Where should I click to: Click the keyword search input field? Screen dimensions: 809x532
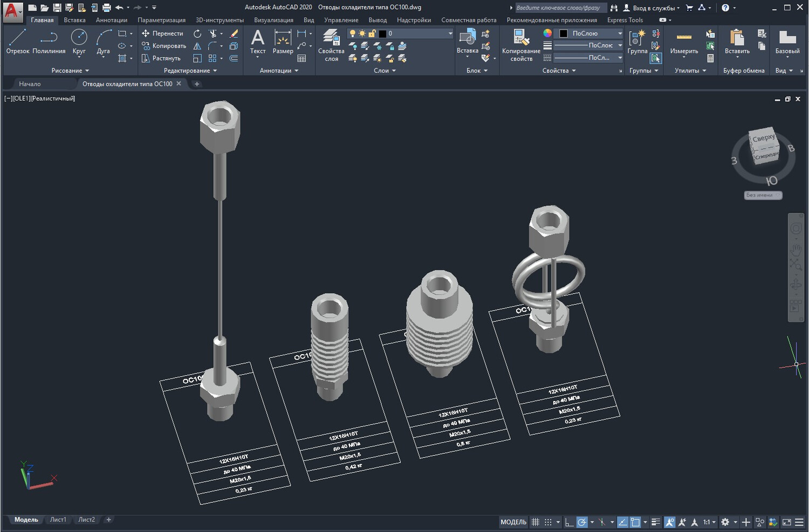coord(560,8)
